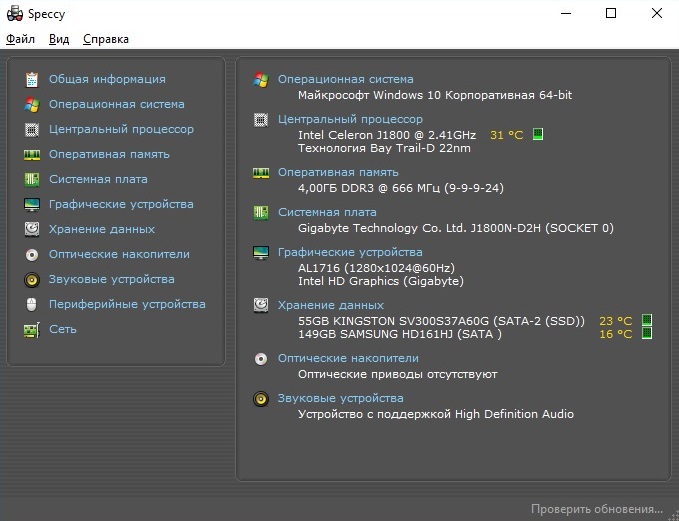Click the Gigabyte J1800N-D2H motherboard text
The image size is (679, 521).
pyautogui.click(x=456, y=228)
